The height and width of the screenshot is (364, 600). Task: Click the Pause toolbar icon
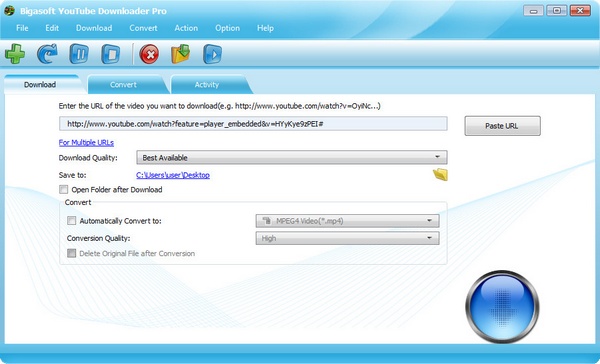[79, 54]
